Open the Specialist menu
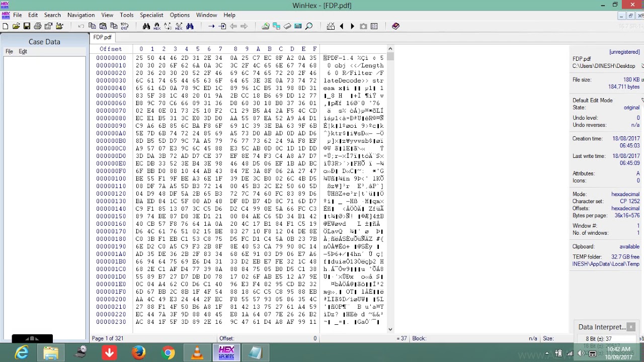 (x=151, y=15)
